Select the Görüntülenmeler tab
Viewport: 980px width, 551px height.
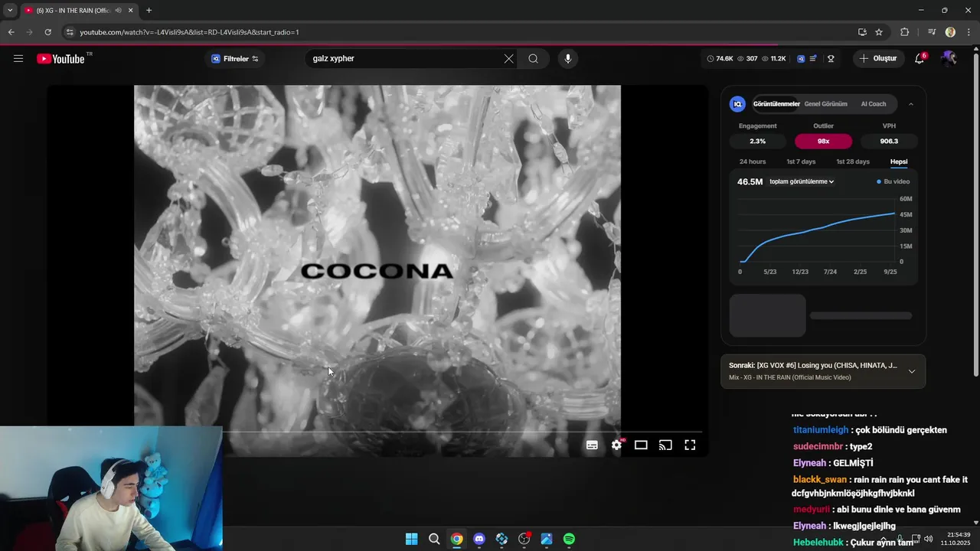point(776,104)
